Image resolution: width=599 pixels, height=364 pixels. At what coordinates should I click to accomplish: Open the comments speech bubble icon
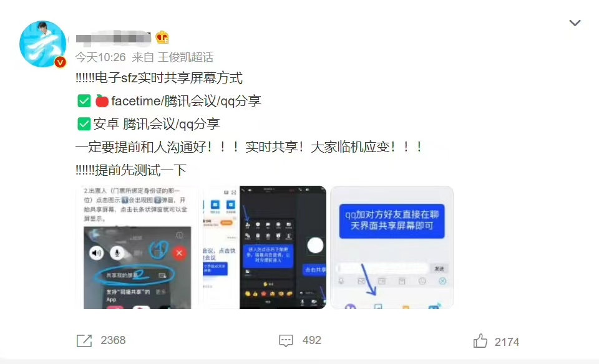(x=286, y=340)
